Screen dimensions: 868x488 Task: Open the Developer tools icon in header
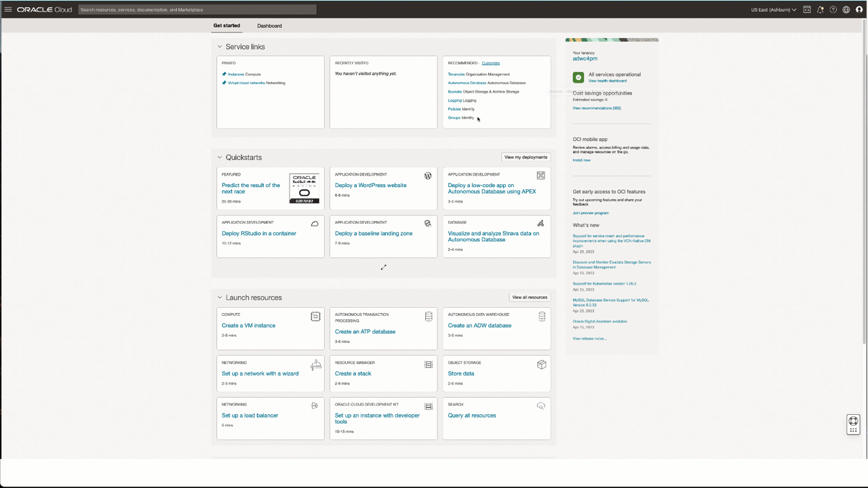[x=807, y=9]
